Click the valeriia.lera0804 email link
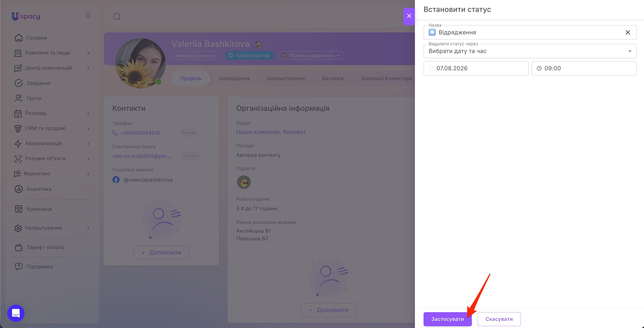Screen dimensions: 644x328 coord(142,156)
